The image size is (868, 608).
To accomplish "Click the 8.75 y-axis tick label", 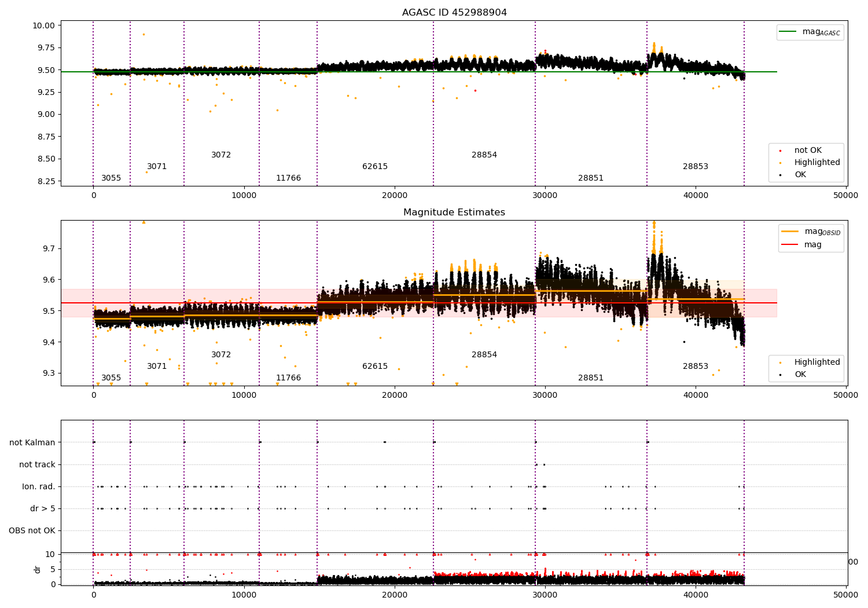I will [46, 137].
